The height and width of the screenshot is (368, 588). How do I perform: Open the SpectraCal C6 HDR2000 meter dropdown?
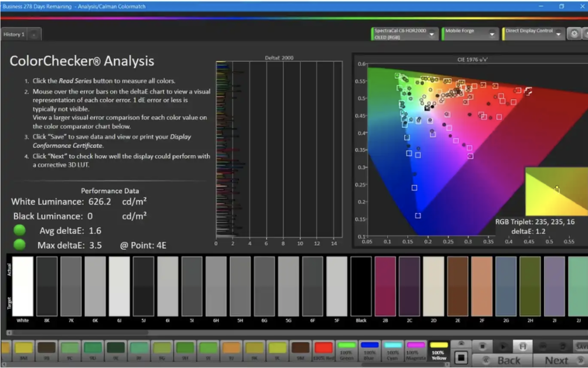[x=405, y=34]
